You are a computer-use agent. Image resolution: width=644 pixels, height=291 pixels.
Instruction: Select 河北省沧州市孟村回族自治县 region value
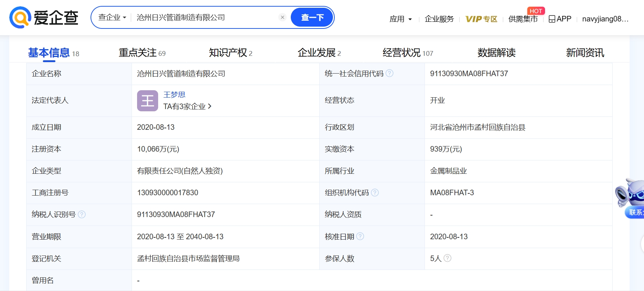[x=478, y=127]
